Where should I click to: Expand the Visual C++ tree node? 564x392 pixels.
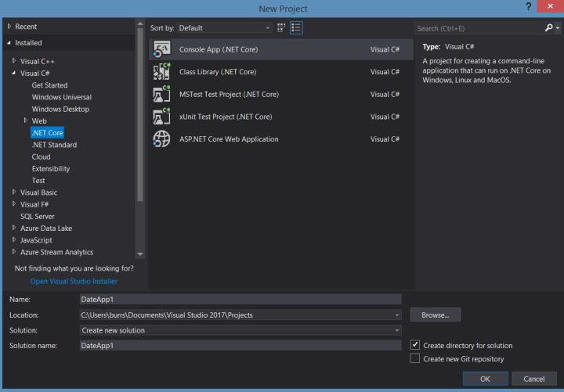coord(14,61)
